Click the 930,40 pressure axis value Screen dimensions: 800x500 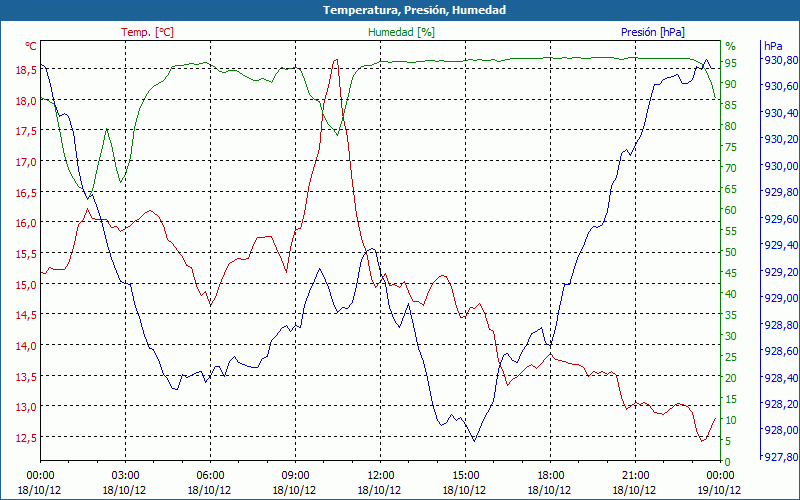click(x=781, y=112)
